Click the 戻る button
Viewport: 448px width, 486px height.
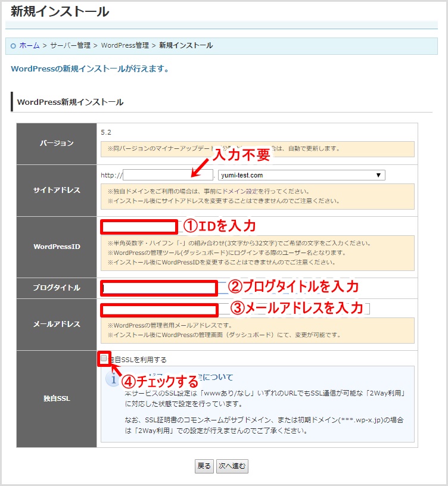click(204, 466)
